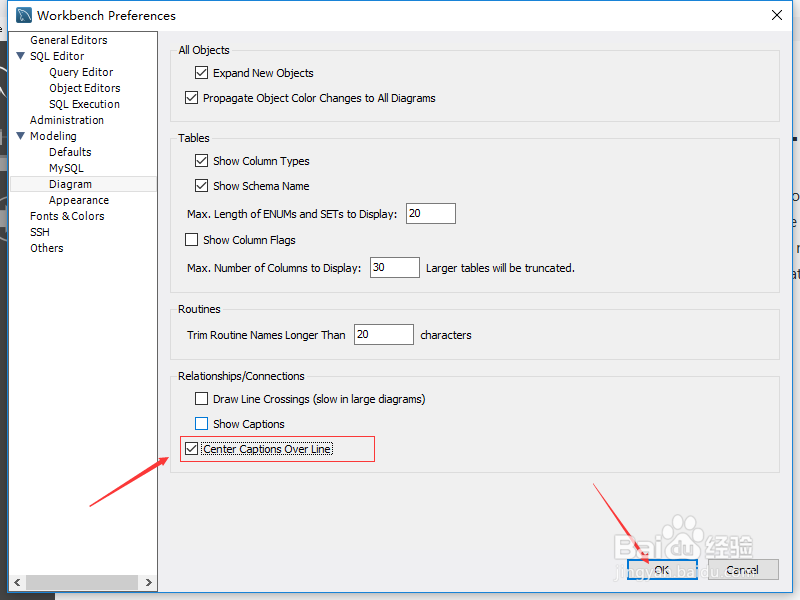Open Fonts & Colors preferences page
This screenshot has height=600, width=800.
pos(67,216)
